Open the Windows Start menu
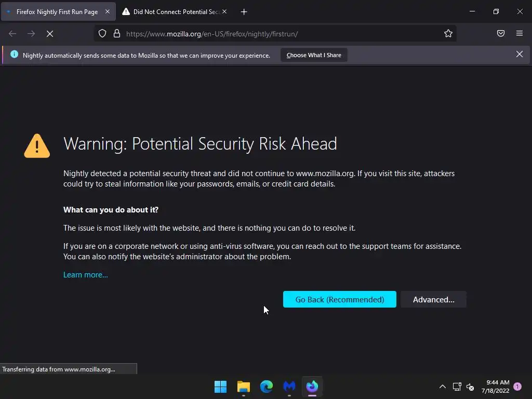 coord(220,387)
